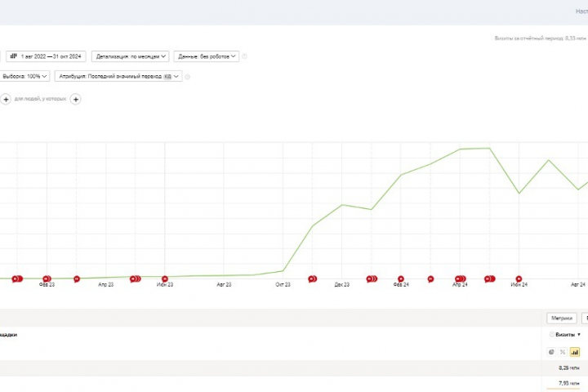
Task: Click the Апр 23 axis label
Action: (105, 285)
